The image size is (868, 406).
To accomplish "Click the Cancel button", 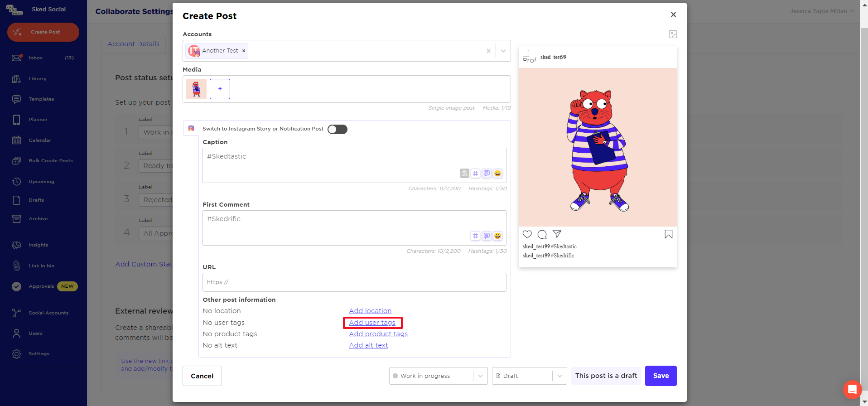I will [202, 376].
